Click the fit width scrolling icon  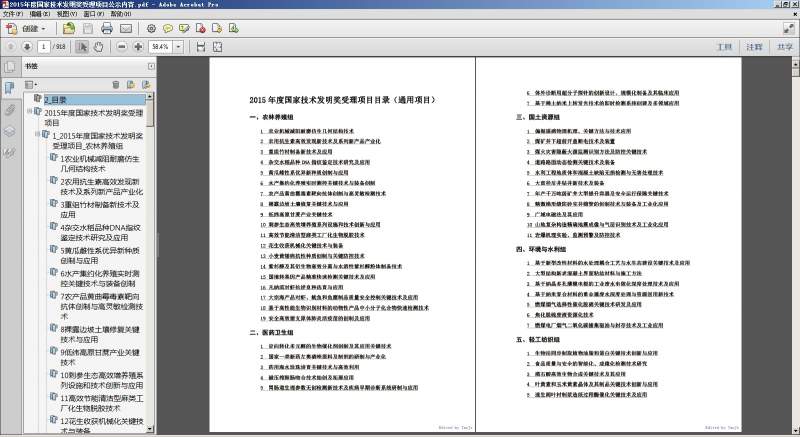201,47
